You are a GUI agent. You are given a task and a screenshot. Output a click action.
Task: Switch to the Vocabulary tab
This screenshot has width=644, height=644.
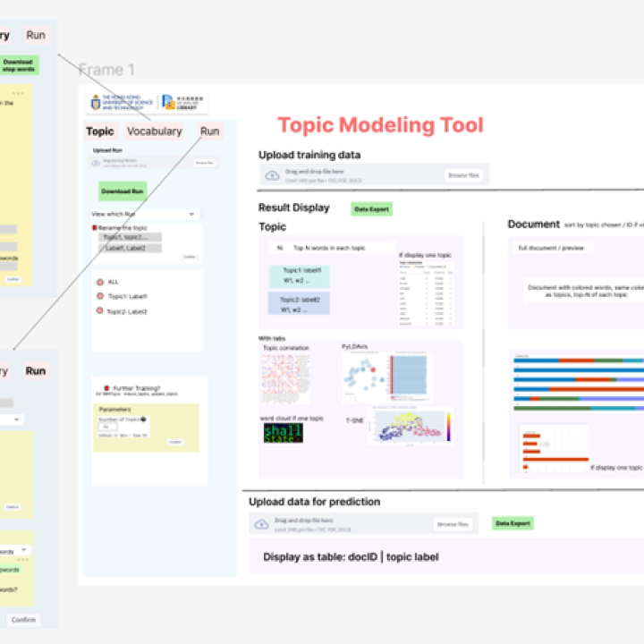point(154,131)
